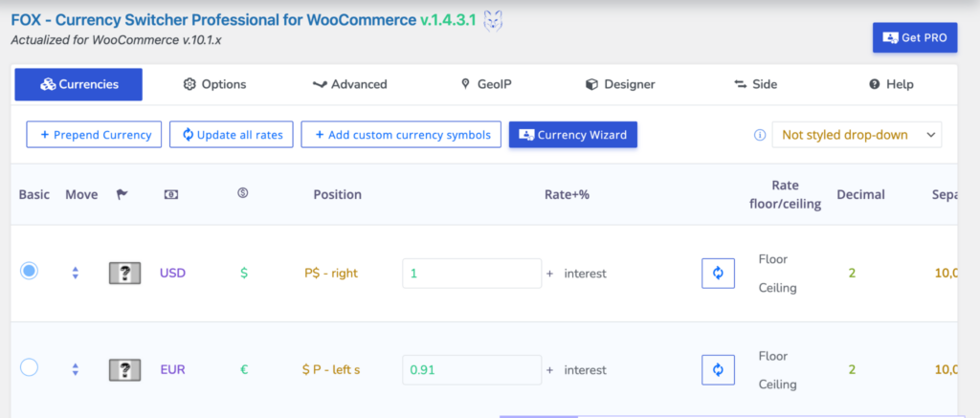Image resolution: width=980 pixels, height=418 pixels.
Task: Click the USD row move arrows handle
Action: point(75,274)
